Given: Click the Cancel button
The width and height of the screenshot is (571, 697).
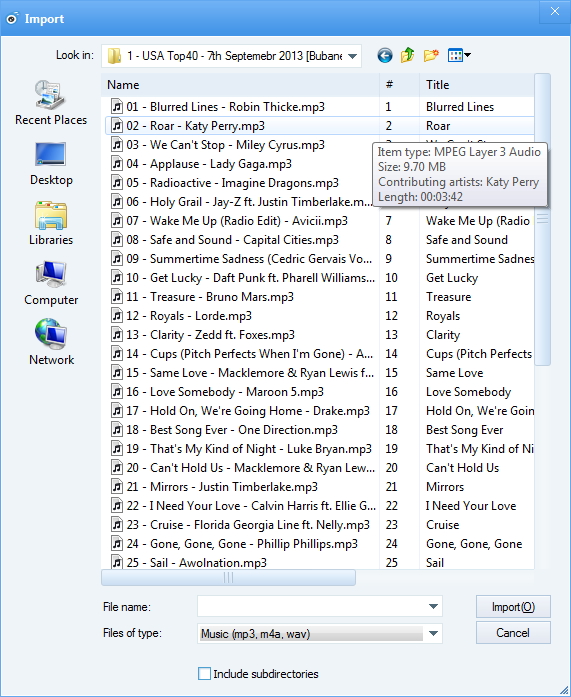Looking at the screenshot, I should (x=513, y=633).
